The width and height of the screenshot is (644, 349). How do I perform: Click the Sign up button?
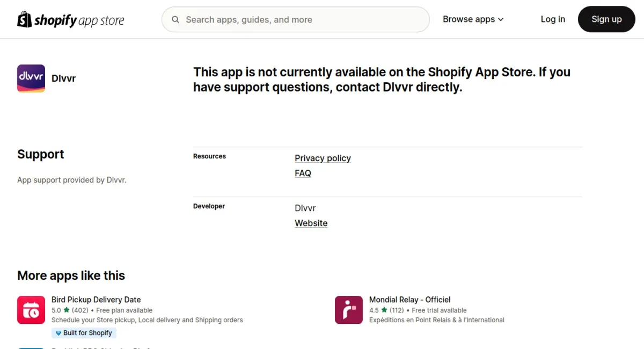(606, 19)
